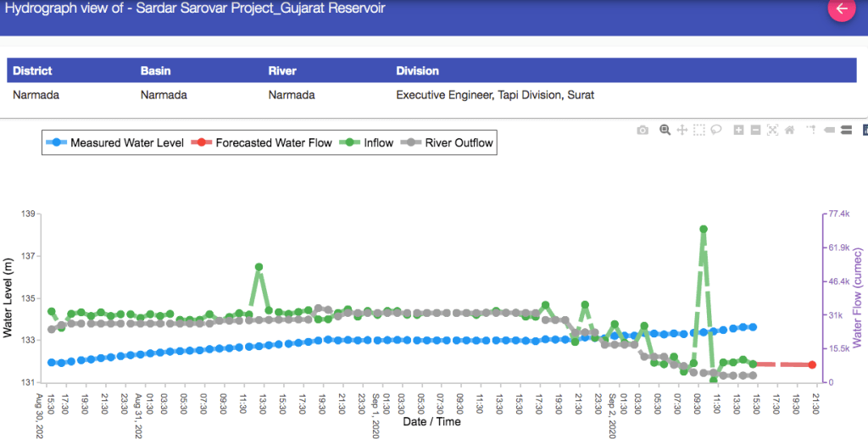Click the Autoscale icon
Image resolution: width=868 pixels, height=439 pixels.
[x=772, y=130]
